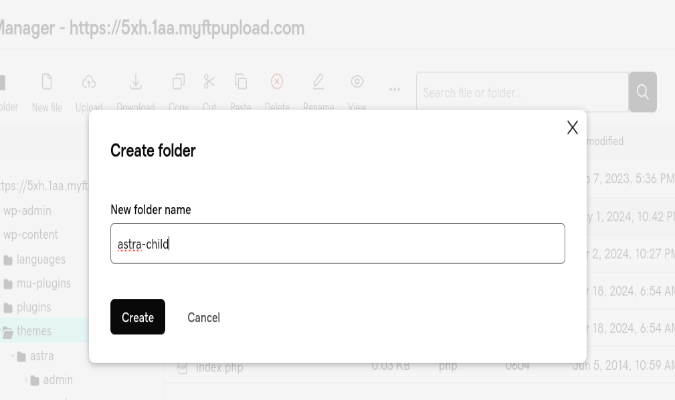Open the more options ellipsis menu
The width and height of the screenshot is (675, 400).
[394, 90]
